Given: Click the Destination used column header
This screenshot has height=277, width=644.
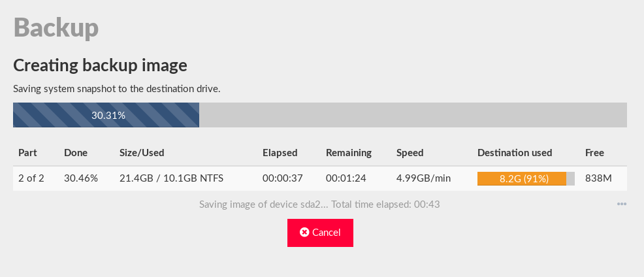Looking at the screenshot, I should [515, 153].
